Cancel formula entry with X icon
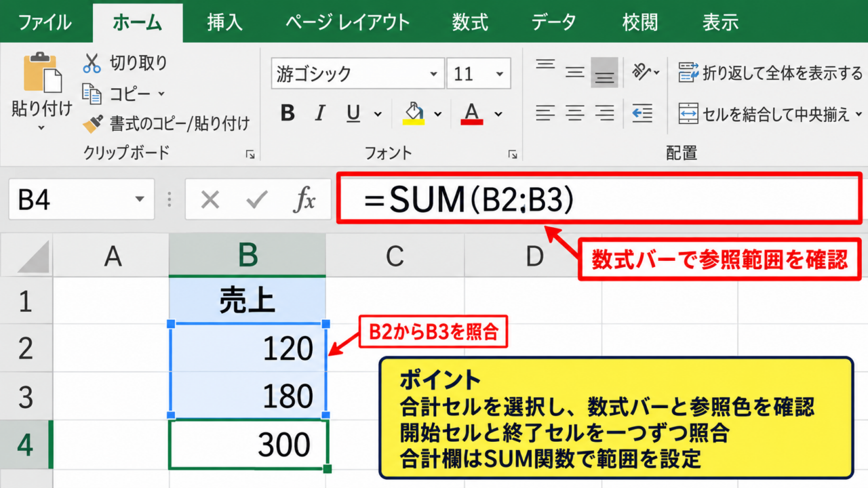868x488 pixels. pos(210,200)
